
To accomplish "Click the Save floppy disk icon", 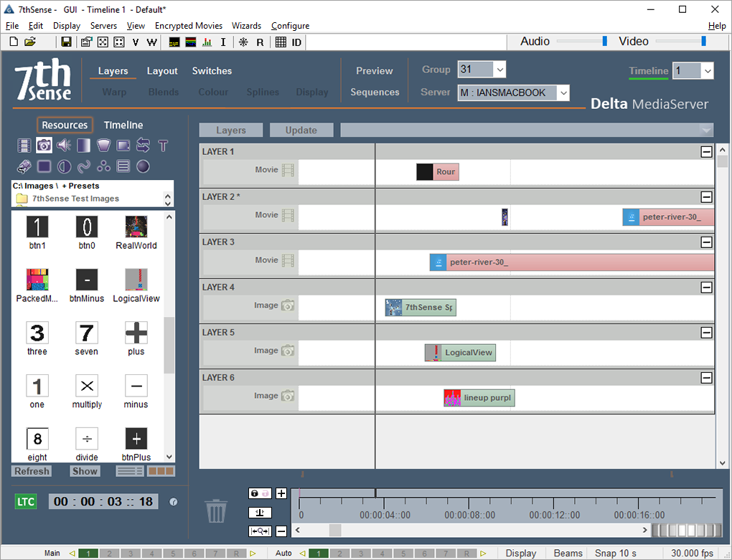I will pos(66,42).
